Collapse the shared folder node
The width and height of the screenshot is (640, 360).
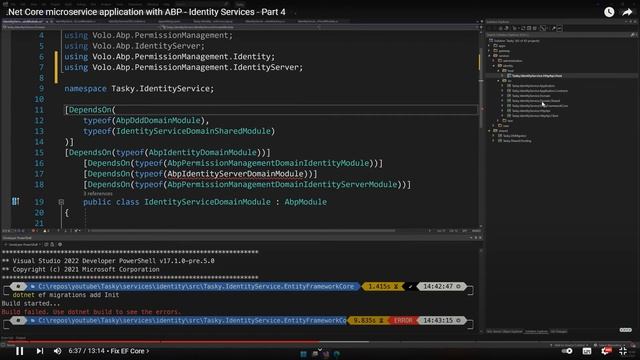489,131
